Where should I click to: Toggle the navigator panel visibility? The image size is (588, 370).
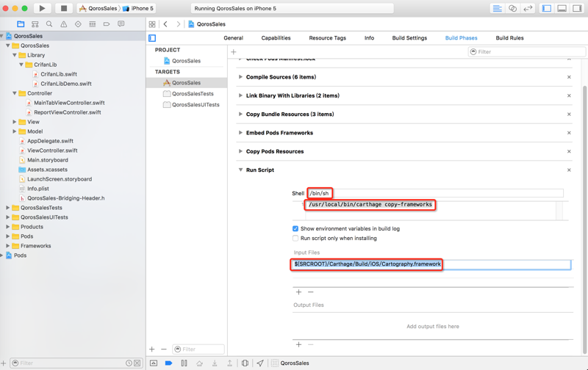[x=547, y=8]
